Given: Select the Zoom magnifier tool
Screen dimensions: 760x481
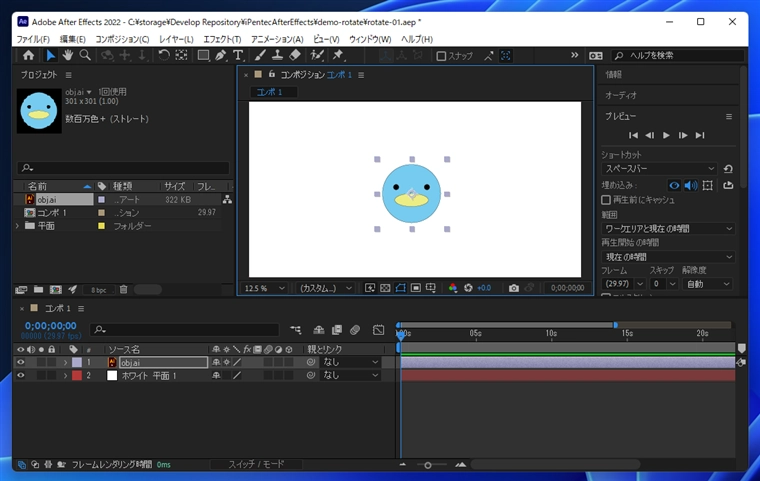Looking at the screenshot, I should click(x=85, y=55).
